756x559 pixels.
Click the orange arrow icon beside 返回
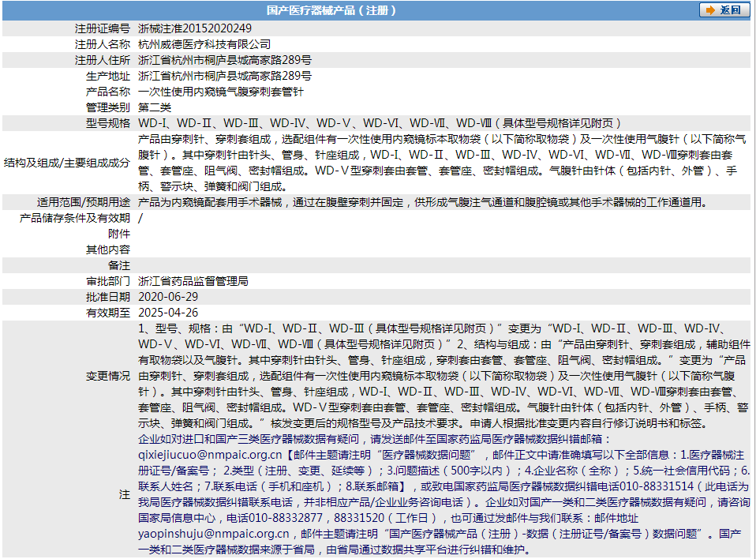(710, 10)
